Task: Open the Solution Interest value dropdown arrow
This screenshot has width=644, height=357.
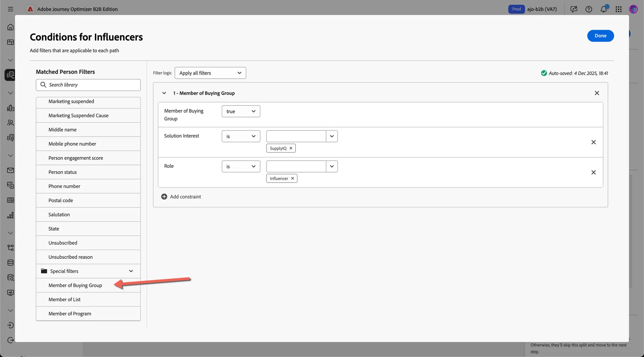Action: coord(332,136)
